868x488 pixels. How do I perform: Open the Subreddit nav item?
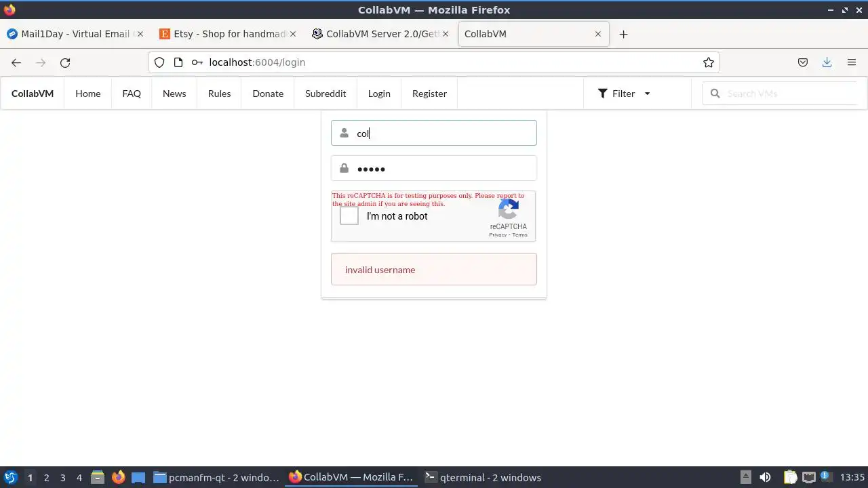(325, 94)
